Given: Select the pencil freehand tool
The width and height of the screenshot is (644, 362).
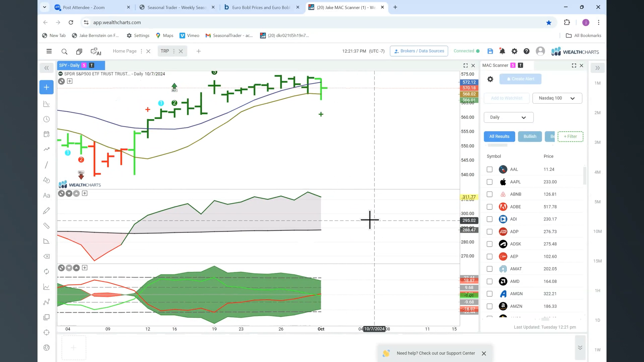Looking at the screenshot, I should click(x=47, y=210).
